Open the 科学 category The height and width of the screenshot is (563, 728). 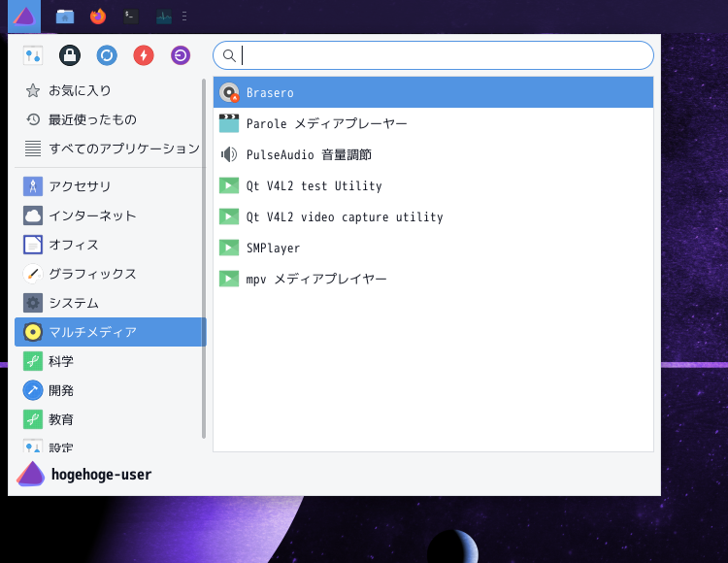click(x=110, y=361)
